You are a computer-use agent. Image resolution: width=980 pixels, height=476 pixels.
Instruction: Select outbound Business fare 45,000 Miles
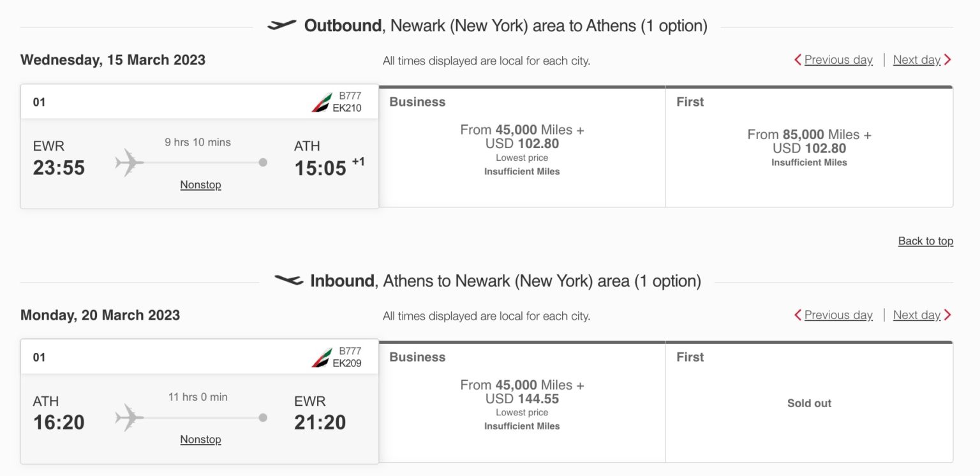click(x=522, y=147)
